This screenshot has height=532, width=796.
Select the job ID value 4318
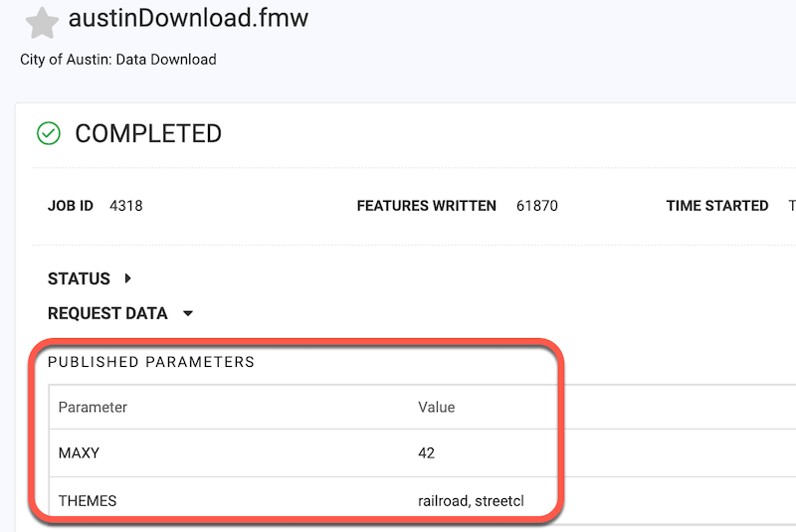tap(126, 206)
